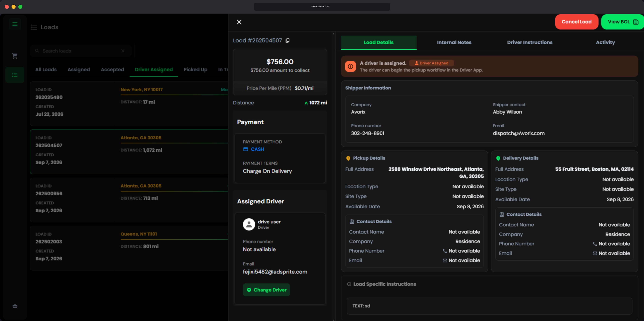The height and width of the screenshot is (321, 644).
Task: Open load card 262035480
Action: pyautogui.click(x=129, y=103)
